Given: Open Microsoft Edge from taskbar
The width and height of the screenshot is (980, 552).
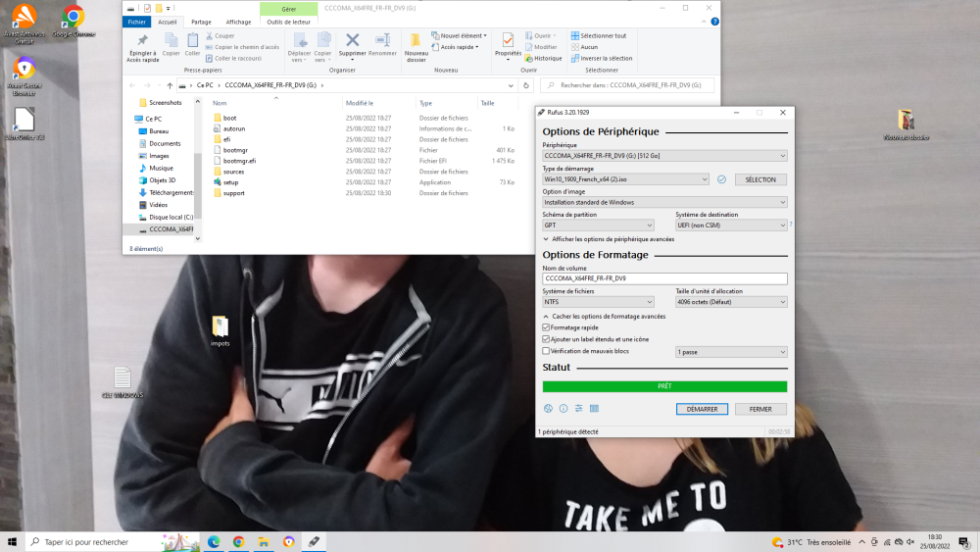Looking at the screenshot, I should 214,542.
